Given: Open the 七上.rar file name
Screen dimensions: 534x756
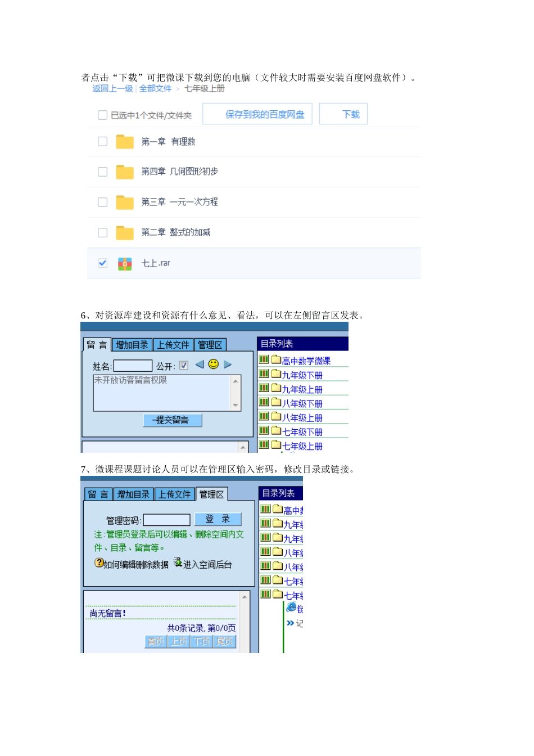Looking at the screenshot, I should pyautogui.click(x=156, y=263).
